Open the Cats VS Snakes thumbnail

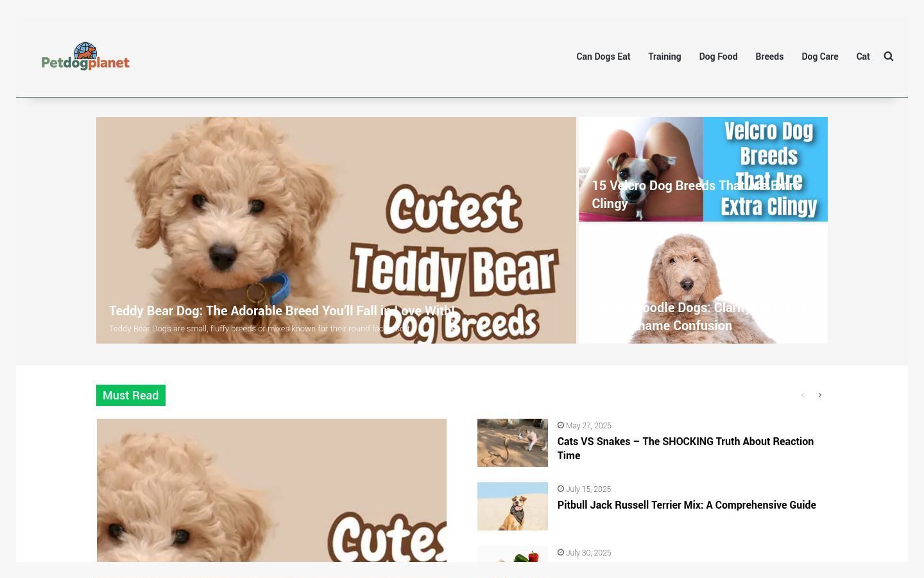tap(513, 442)
